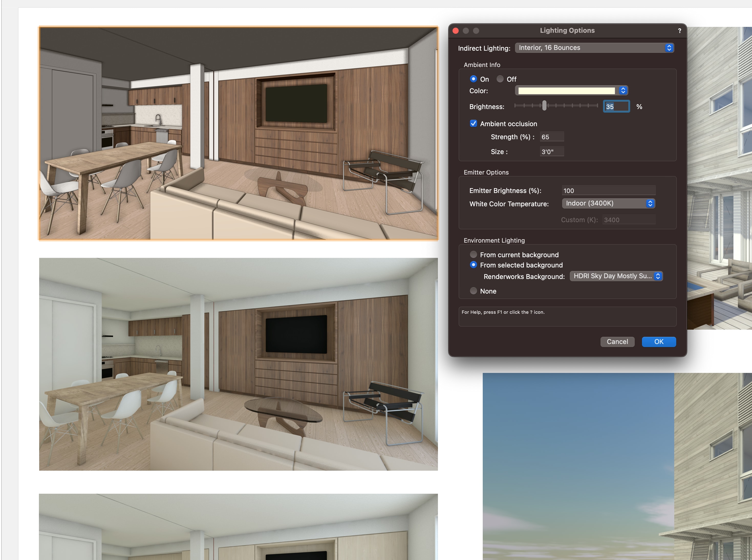Click the occlusion Strength field

tap(552, 137)
